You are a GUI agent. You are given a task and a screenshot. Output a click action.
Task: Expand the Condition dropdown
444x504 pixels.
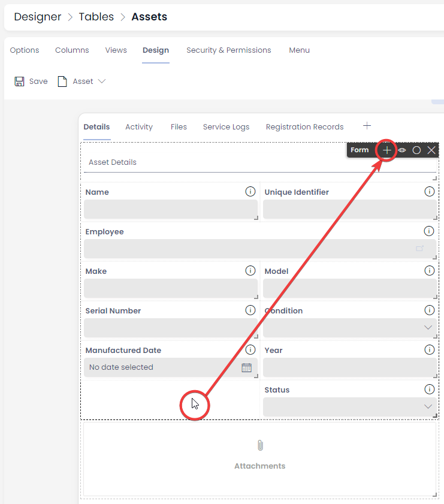tap(428, 328)
